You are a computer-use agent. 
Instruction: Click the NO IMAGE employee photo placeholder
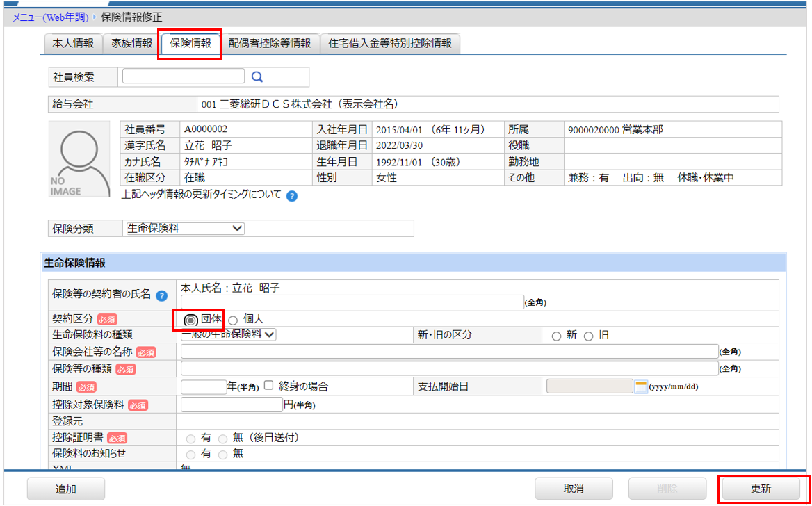pos(79,158)
